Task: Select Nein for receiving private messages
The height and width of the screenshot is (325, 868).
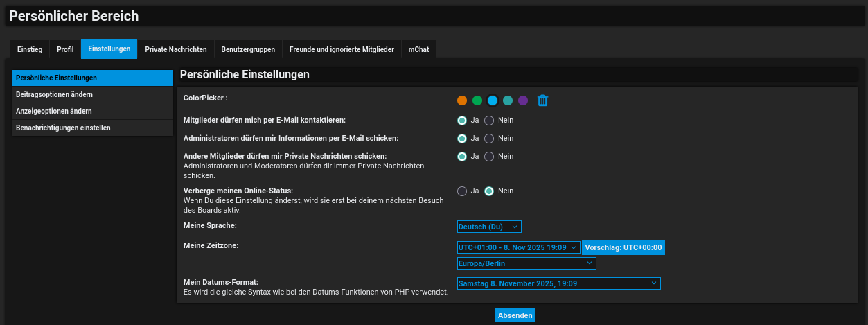Action: point(489,157)
